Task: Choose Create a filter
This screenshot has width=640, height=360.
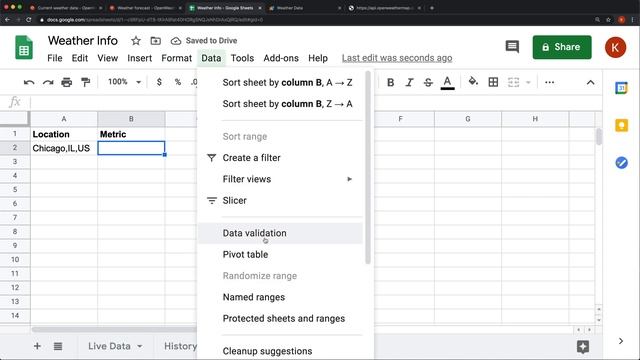Action: (x=280, y=158)
